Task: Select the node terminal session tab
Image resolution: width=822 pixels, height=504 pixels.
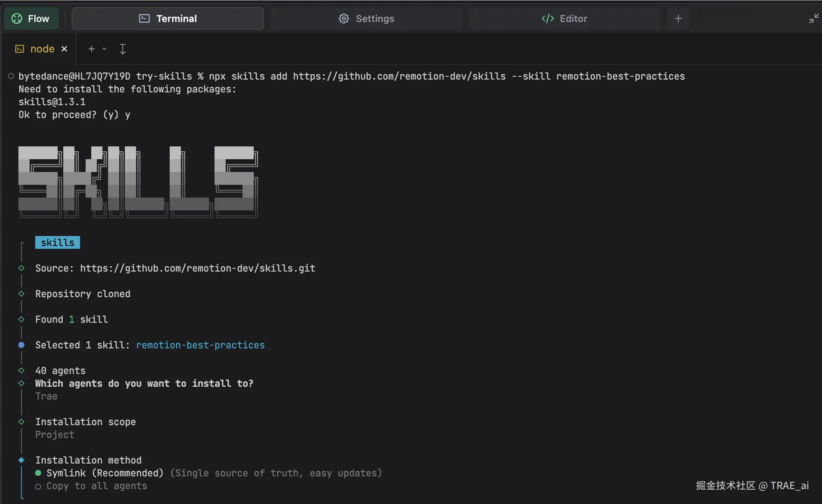Action: (x=42, y=49)
